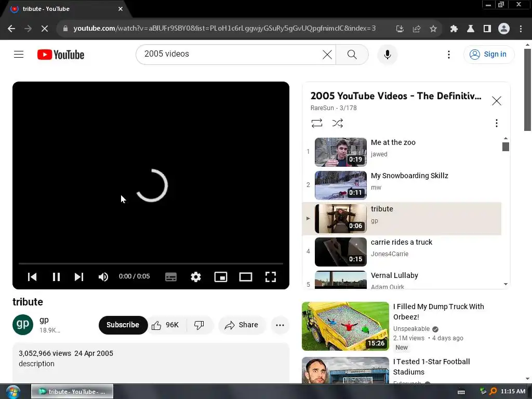Expand the video description box

pyautogui.click(x=151, y=363)
